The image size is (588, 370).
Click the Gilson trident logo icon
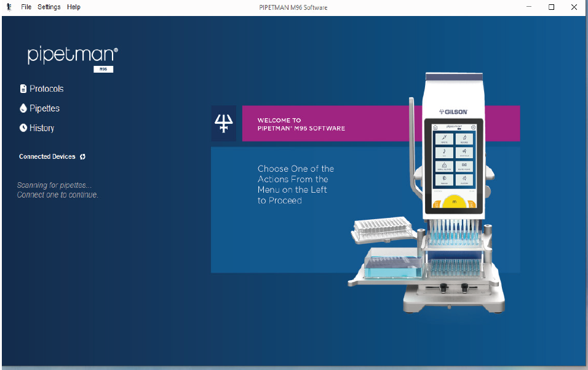coord(223,124)
